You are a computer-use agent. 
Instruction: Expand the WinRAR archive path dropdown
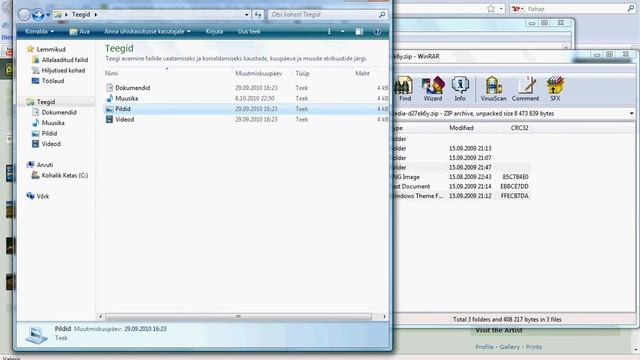[631, 113]
